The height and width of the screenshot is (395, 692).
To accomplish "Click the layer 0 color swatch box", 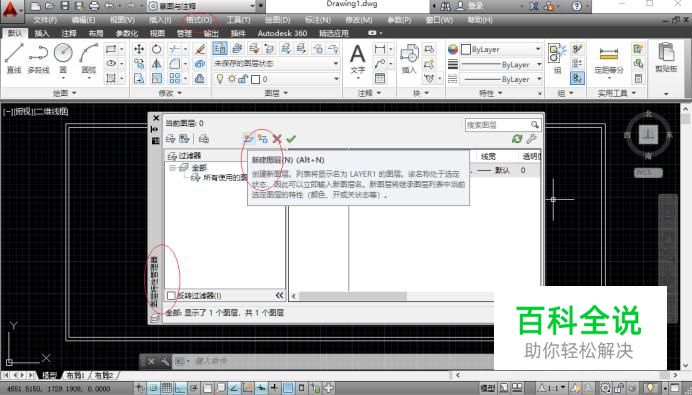I will (x=255, y=79).
